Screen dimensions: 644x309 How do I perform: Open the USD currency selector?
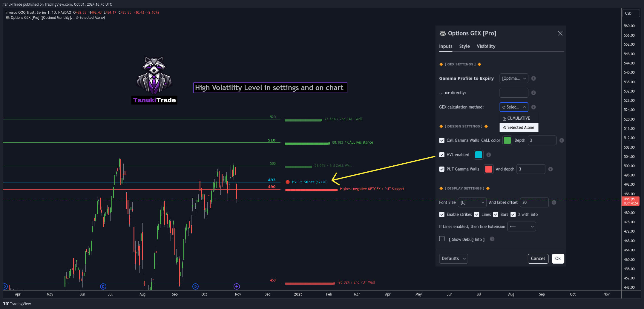[x=631, y=13]
